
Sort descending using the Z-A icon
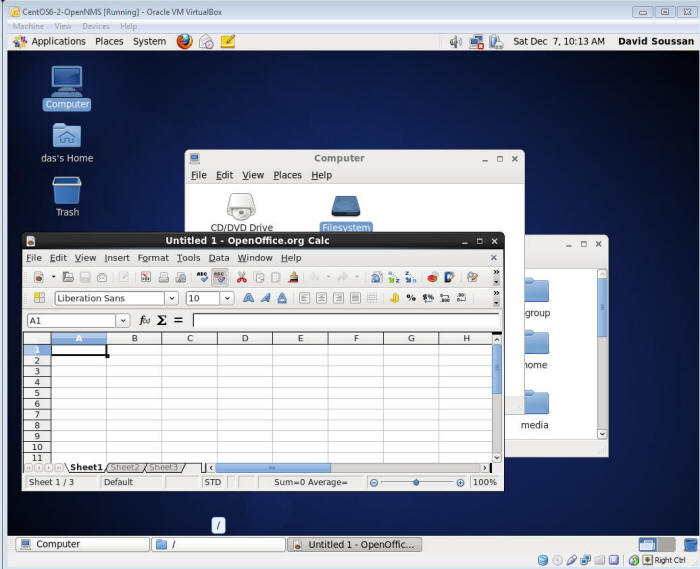tap(410, 277)
